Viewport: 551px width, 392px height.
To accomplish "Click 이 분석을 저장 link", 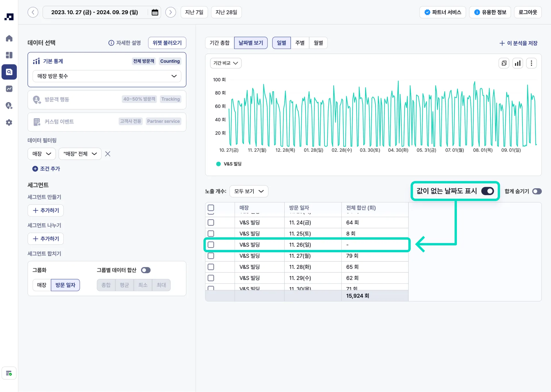I will [x=518, y=43].
